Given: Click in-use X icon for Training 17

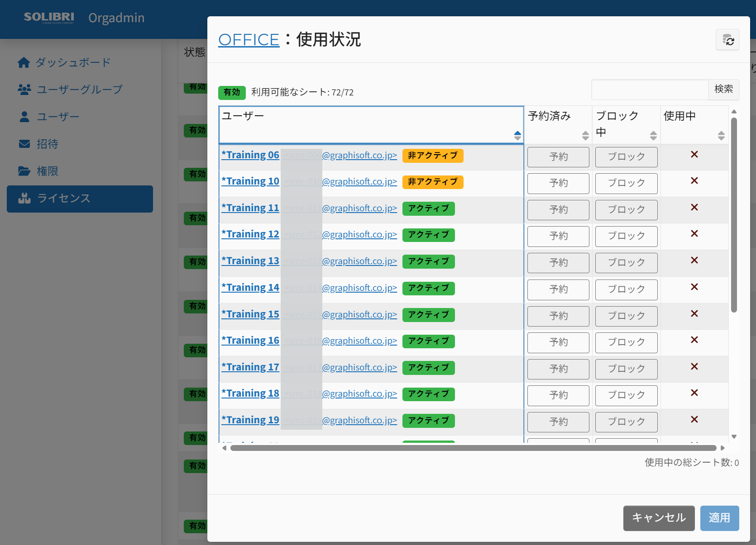Looking at the screenshot, I should click(694, 367).
